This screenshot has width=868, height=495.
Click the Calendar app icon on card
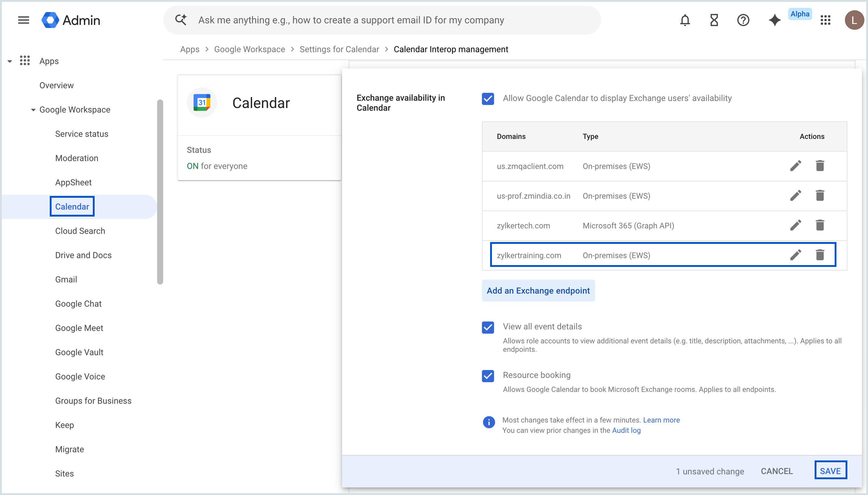click(x=202, y=102)
